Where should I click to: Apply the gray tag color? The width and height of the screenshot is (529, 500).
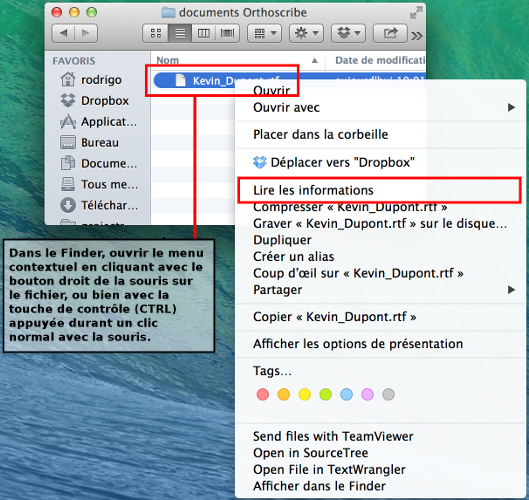coord(388,394)
